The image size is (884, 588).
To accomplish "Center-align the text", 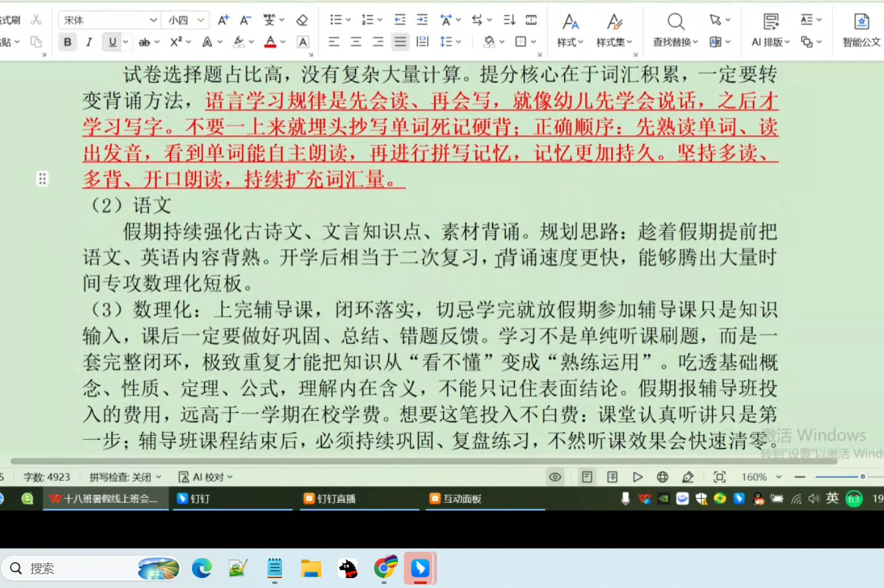I will [x=356, y=42].
